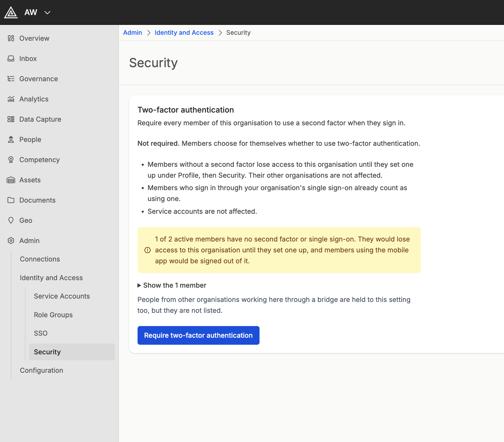Click the People person icon

pyautogui.click(x=11, y=140)
